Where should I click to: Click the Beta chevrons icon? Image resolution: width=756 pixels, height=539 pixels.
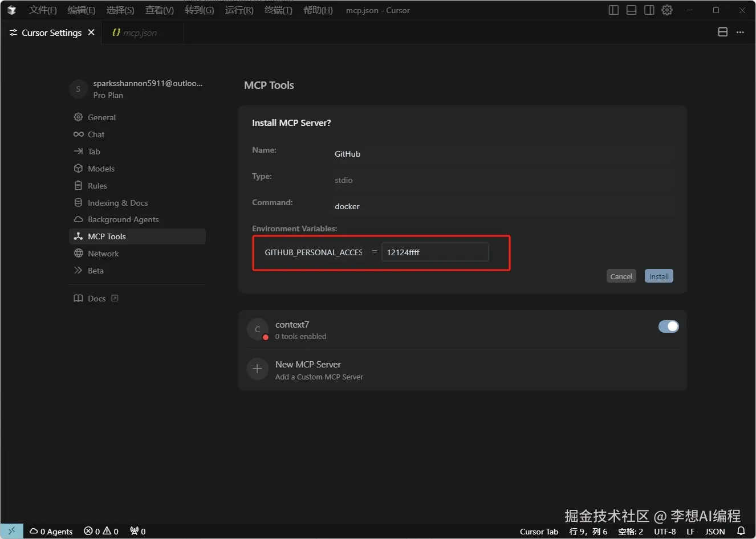point(79,271)
